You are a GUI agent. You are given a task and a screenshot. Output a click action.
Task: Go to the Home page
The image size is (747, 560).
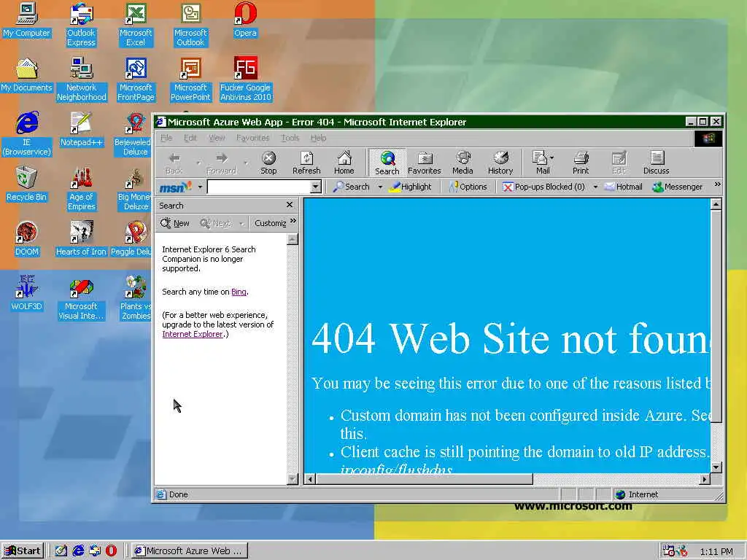pos(344,163)
